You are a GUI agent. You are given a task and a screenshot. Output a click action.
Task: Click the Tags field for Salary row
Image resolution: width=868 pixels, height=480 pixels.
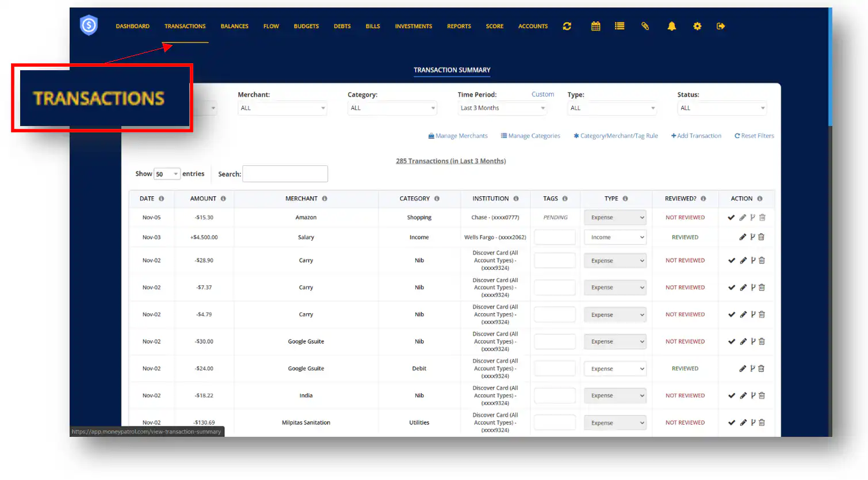[x=555, y=237]
